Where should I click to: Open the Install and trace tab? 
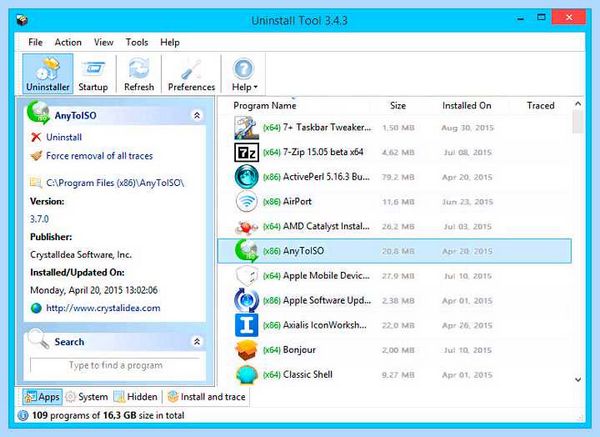[207, 397]
